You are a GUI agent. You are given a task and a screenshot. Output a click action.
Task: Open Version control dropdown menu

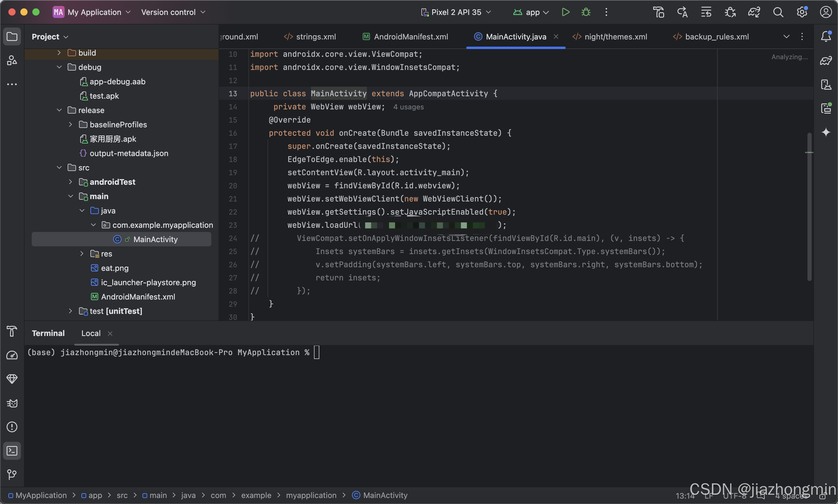click(173, 12)
